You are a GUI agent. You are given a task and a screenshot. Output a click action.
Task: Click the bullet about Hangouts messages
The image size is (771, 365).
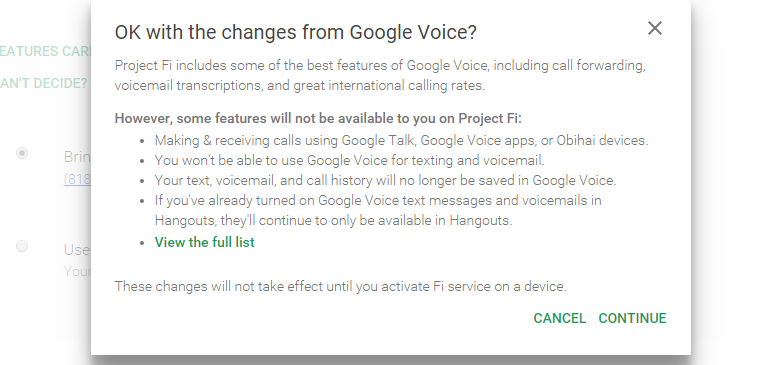(x=378, y=211)
